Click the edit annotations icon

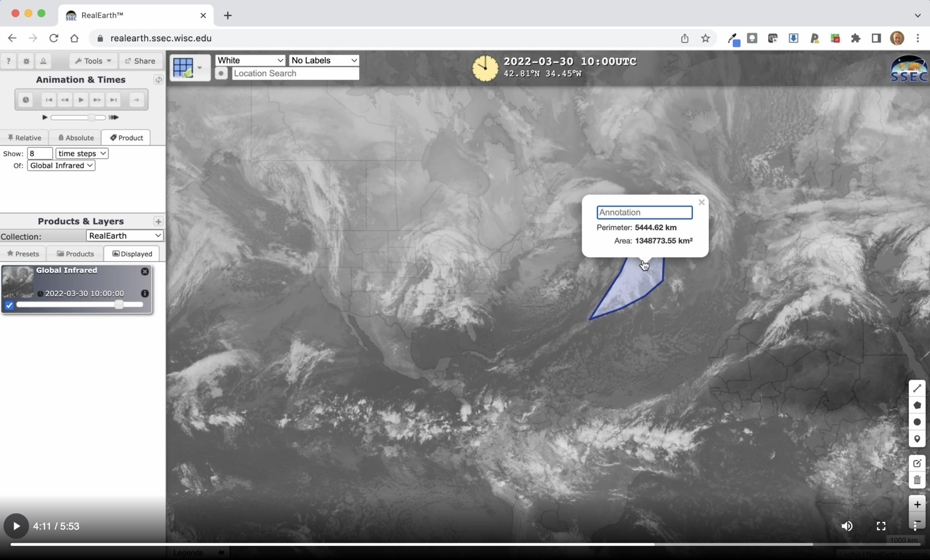tap(917, 463)
